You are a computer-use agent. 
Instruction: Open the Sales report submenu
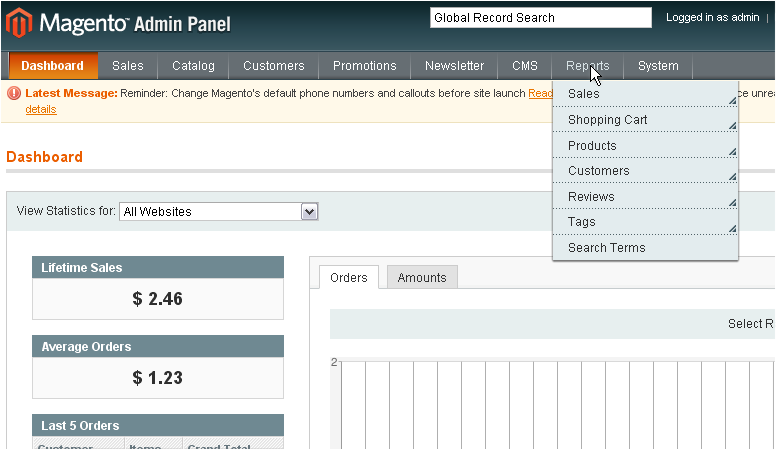click(584, 94)
